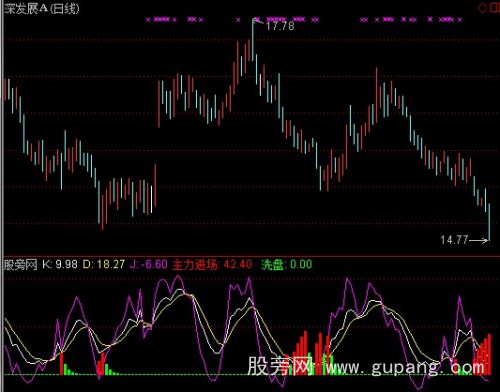Image resolution: width=500 pixels, height=392 pixels.
Task: Click the candlestick at the 17.78 peak
Action: tap(253, 40)
